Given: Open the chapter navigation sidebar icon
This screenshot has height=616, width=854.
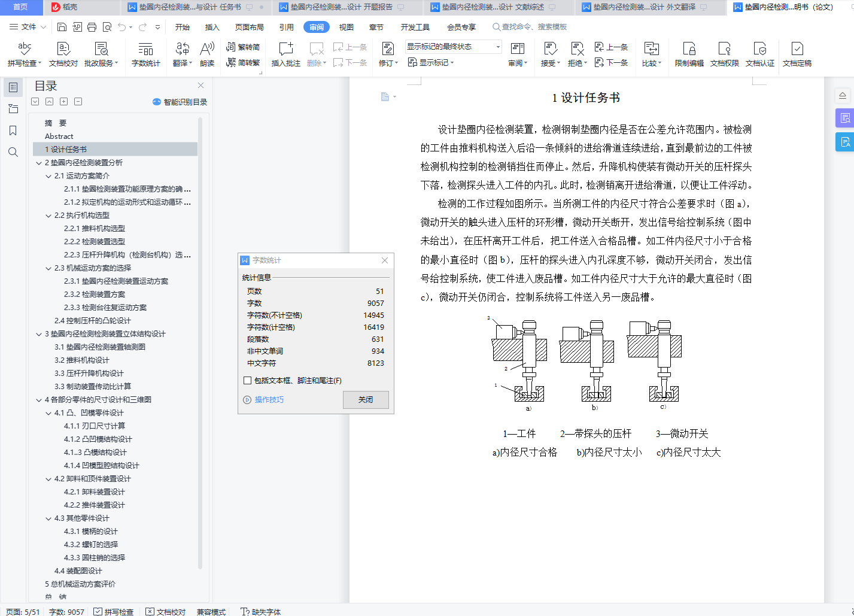Looking at the screenshot, I should tap(13, 109).
